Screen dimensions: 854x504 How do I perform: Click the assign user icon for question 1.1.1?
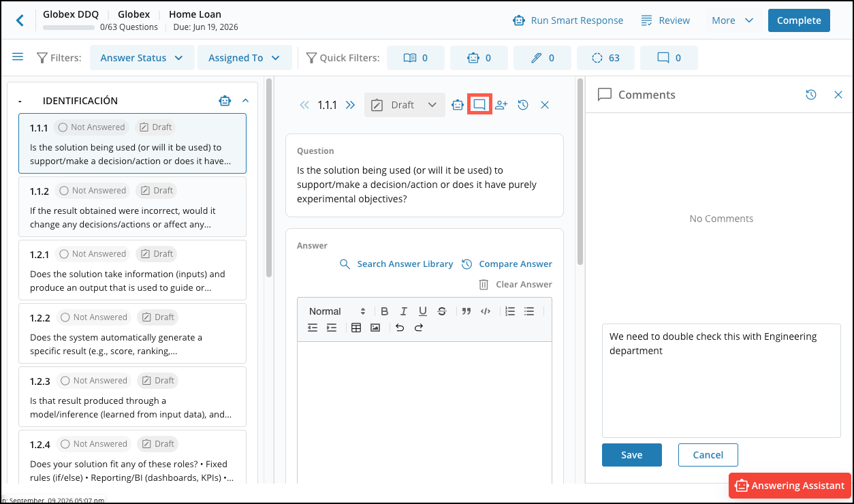(x=501, y=105)
